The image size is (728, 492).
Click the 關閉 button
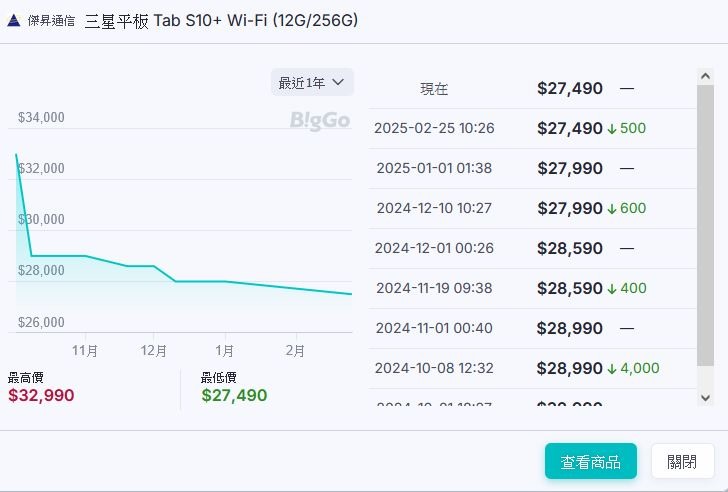[x=682, y=461]
